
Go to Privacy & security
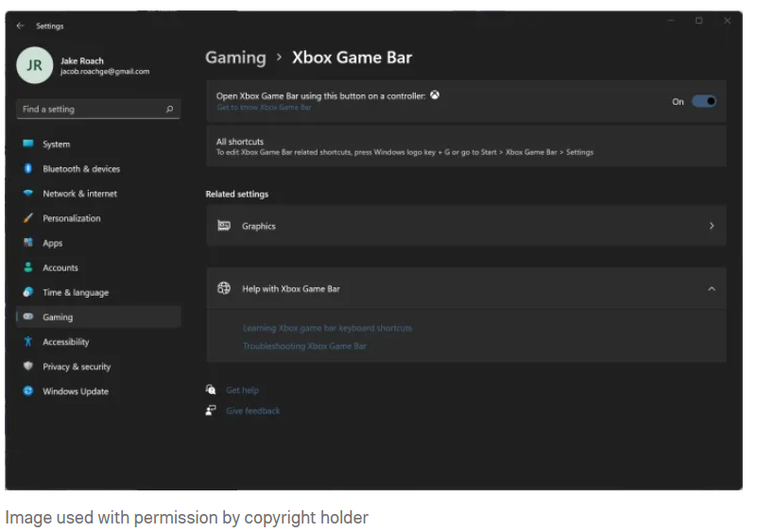pos(98,367)
